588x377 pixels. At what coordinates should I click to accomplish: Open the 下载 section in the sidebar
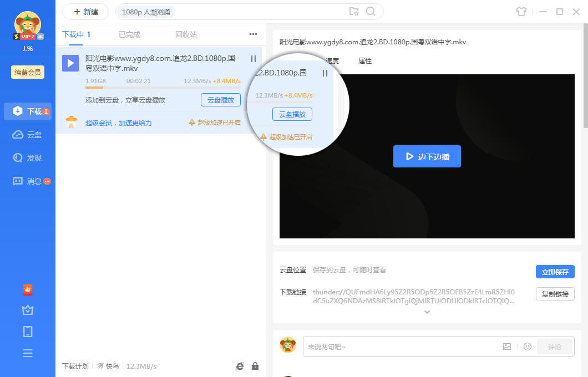click(28, 111)
